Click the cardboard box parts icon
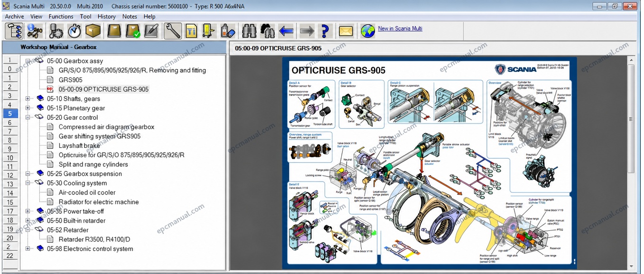Image resolution: width=644 pixels, height=274 pixels. coord(93,31)
